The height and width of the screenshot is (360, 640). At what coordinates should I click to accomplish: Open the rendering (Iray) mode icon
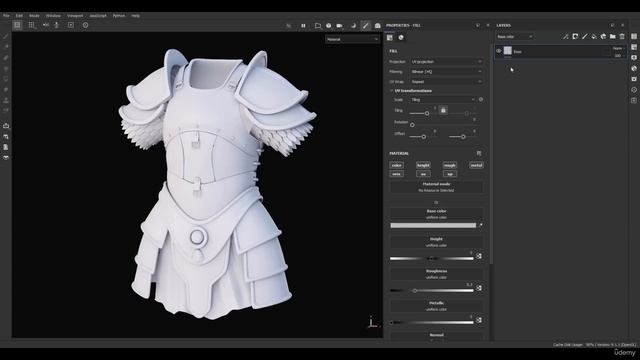click(378, 26)
